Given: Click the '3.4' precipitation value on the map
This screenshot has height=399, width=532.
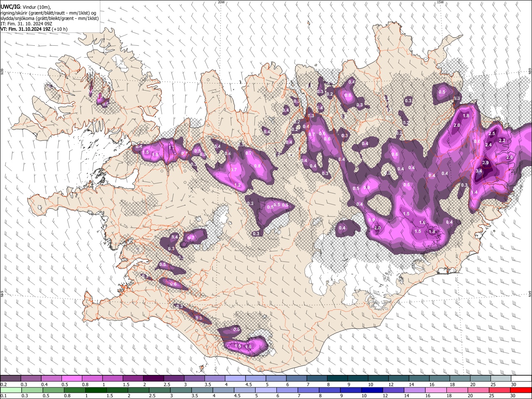Looking at the screenshot, I should pyautogui.click(x=479, y=171).
